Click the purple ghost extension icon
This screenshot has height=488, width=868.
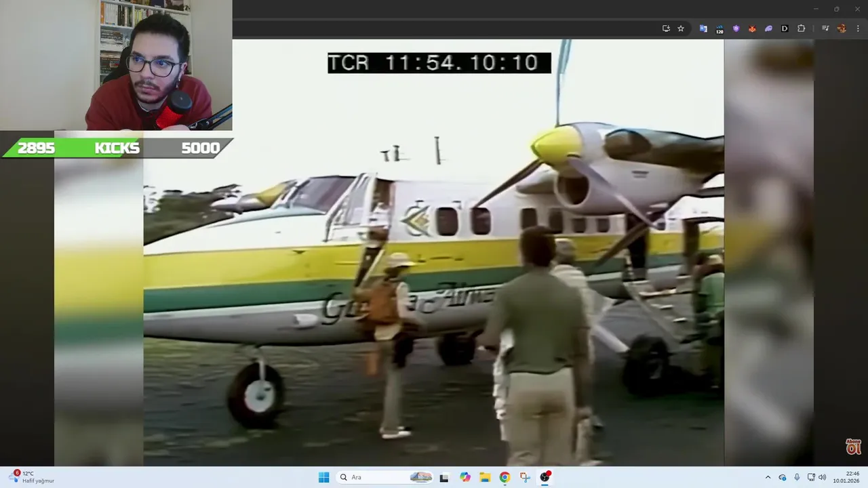click(768, 28)
